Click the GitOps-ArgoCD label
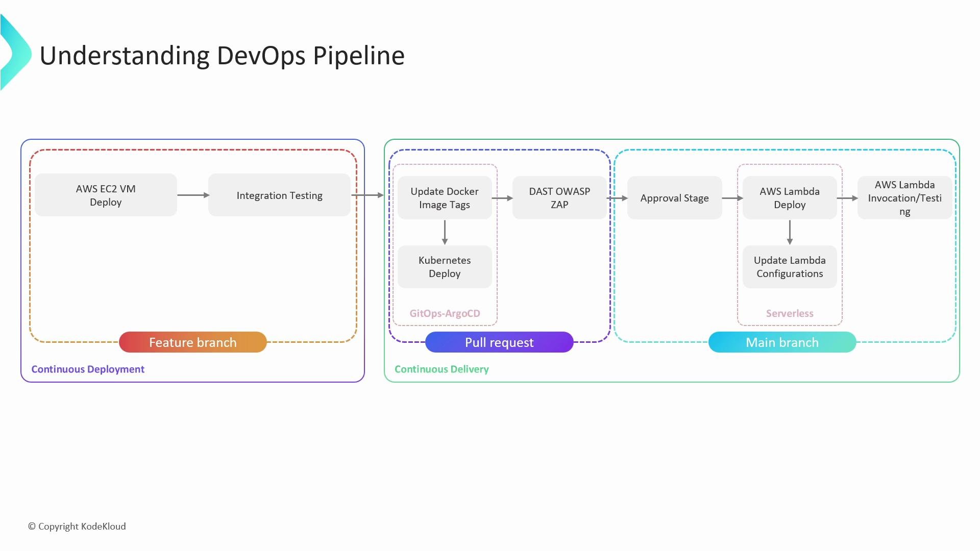Screen dimensions: 980x551 pyautogui.click(x=445, y=313)
